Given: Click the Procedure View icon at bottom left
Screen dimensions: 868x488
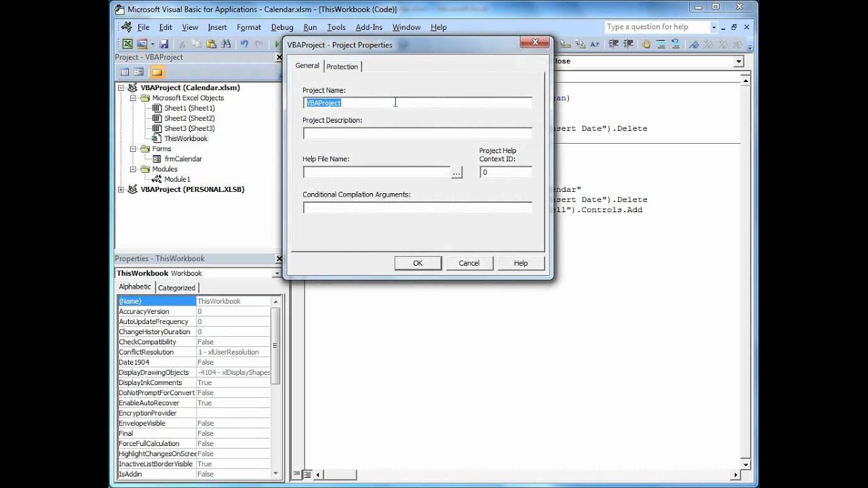Looking at the screenshot, I should coord(296,474).
